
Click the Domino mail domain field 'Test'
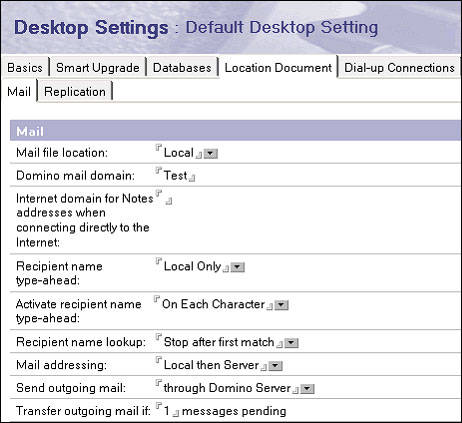tap(175, 175)
